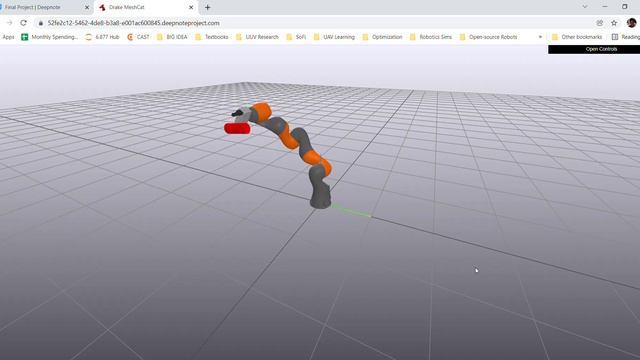Open Other bookmarks folder
This screenshot has height=360, width=640.
577,37
